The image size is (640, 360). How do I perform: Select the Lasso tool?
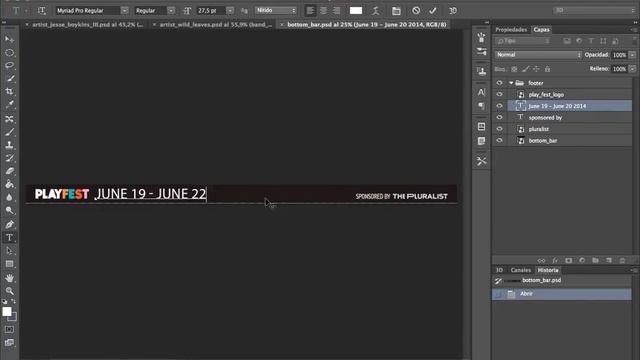pos(9,65)
